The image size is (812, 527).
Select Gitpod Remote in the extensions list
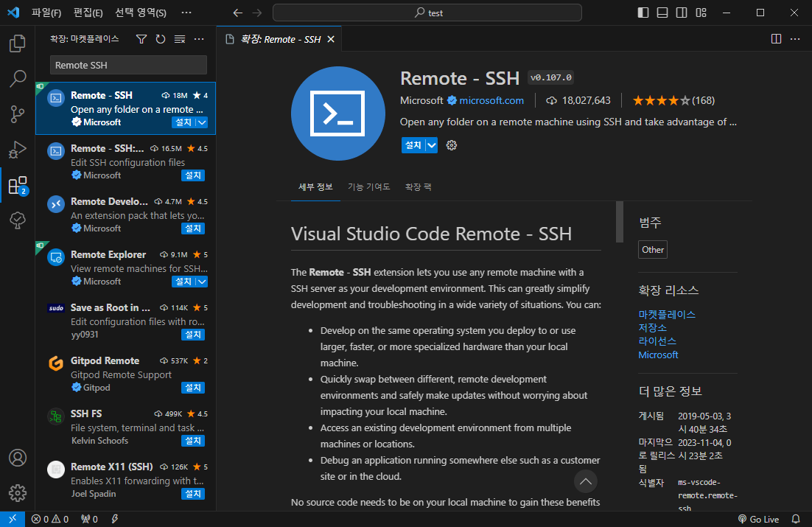point(125,374)
